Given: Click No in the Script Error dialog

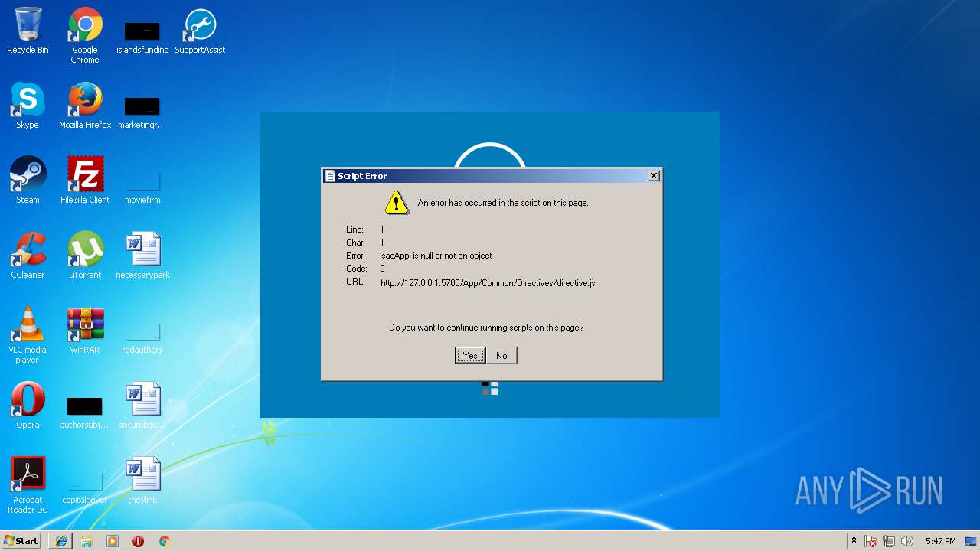Looking at the screenshot, I should pyautogui.click(x=501, y=355).
